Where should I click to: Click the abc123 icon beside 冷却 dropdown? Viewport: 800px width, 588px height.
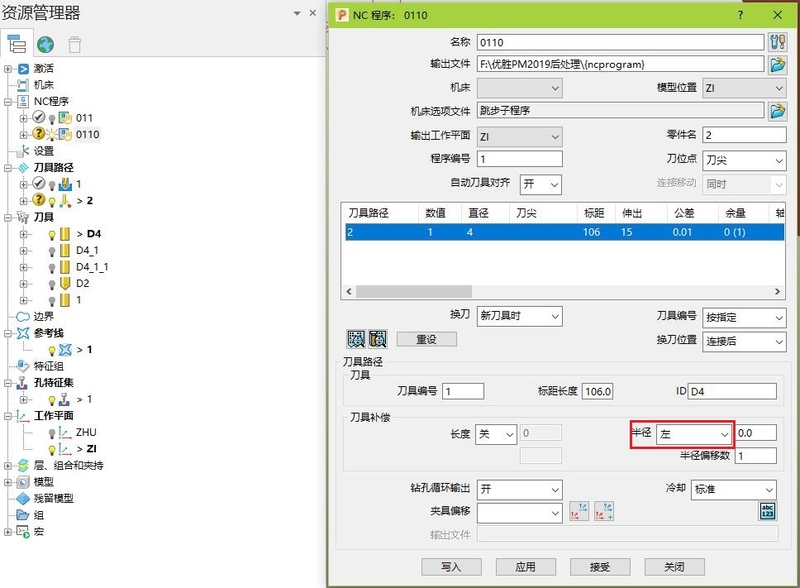767,511
